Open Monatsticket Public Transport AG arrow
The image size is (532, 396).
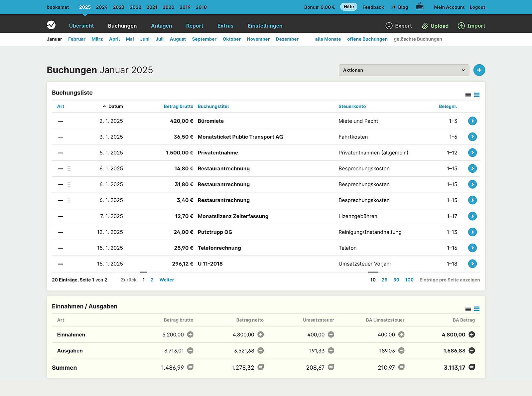point(472,137)
